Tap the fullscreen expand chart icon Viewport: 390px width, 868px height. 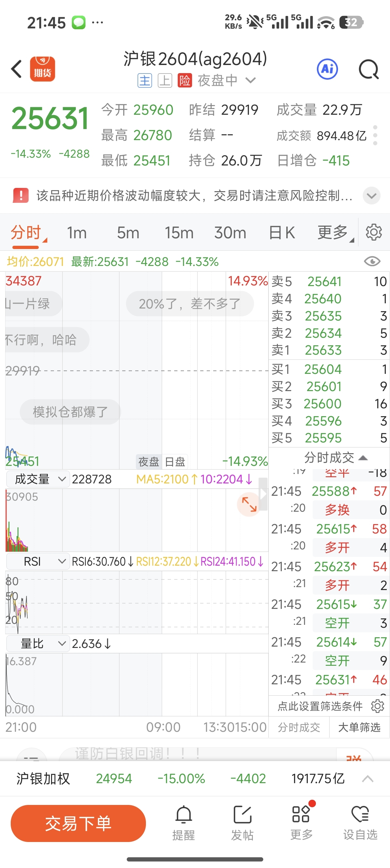pos(249,505)
